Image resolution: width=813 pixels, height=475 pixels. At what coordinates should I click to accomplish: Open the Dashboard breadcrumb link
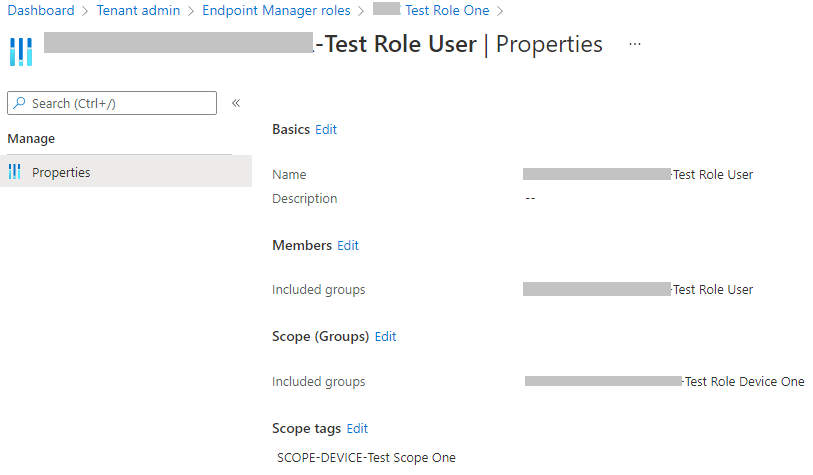pos(41,10)
